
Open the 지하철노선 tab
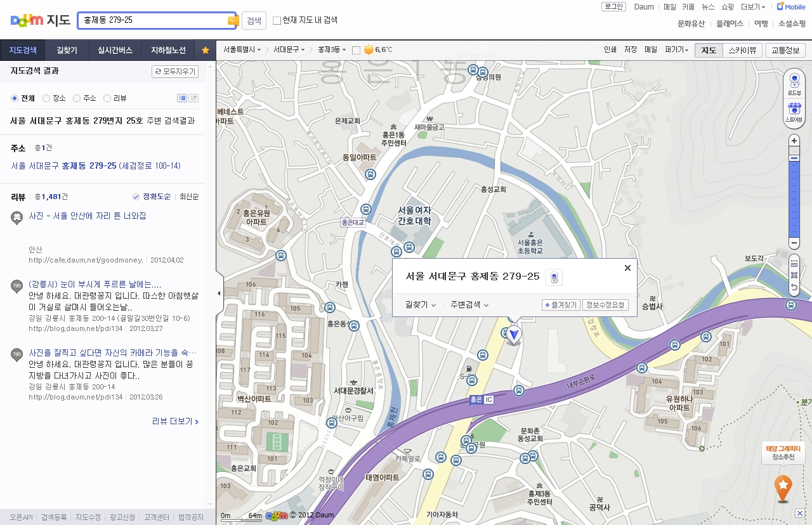click(x=168, y=50)
